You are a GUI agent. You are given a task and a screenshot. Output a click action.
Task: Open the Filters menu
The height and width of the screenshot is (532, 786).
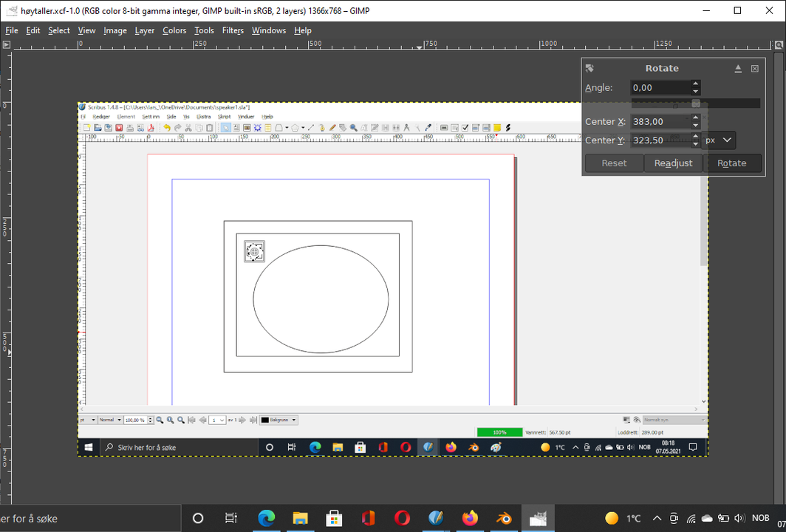(233, 30)
